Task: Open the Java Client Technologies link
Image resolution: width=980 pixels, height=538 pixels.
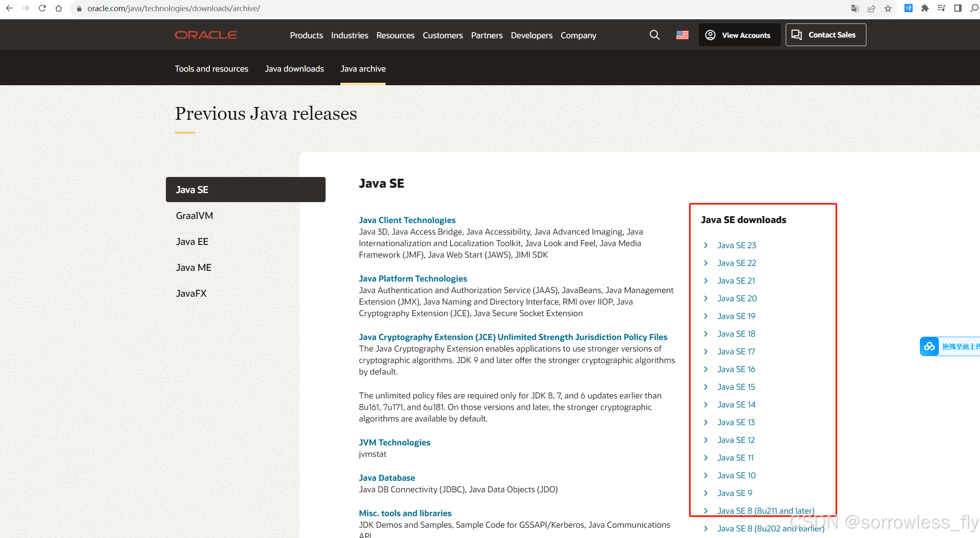Action: point(407,220)
